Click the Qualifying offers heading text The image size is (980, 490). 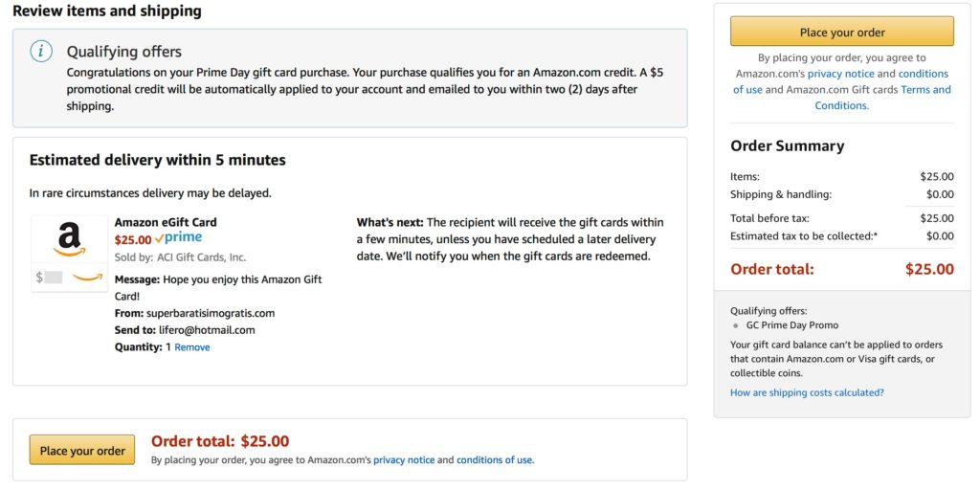click(x=124, y=52)
